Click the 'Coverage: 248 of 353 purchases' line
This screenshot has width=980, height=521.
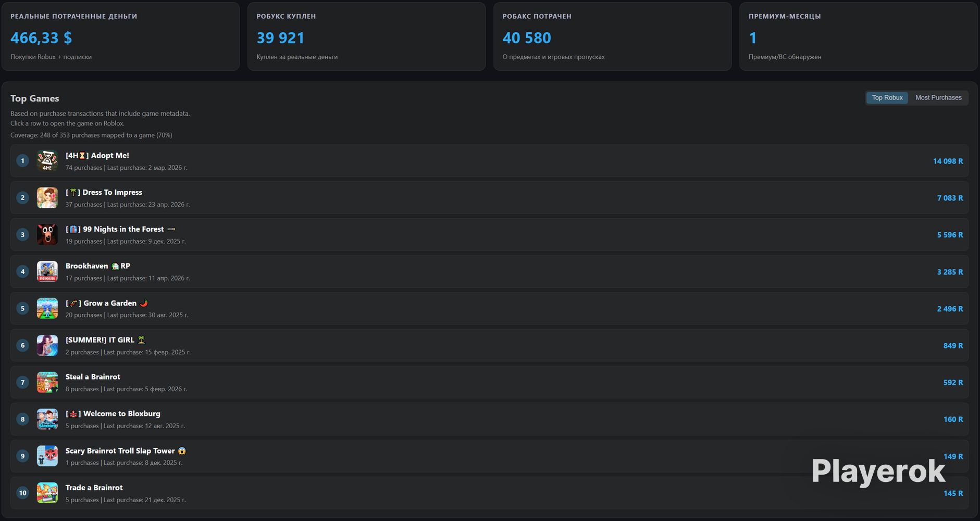coord(91,135)
